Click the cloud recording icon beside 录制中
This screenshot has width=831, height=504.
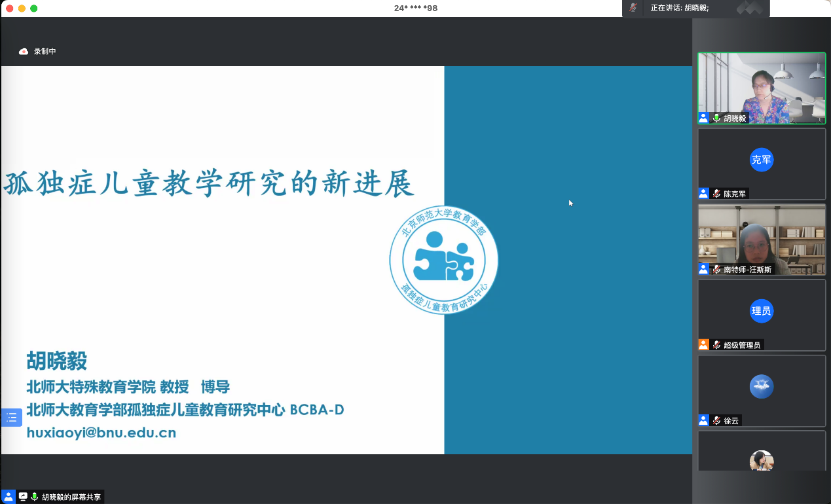(x=24, y=51)
